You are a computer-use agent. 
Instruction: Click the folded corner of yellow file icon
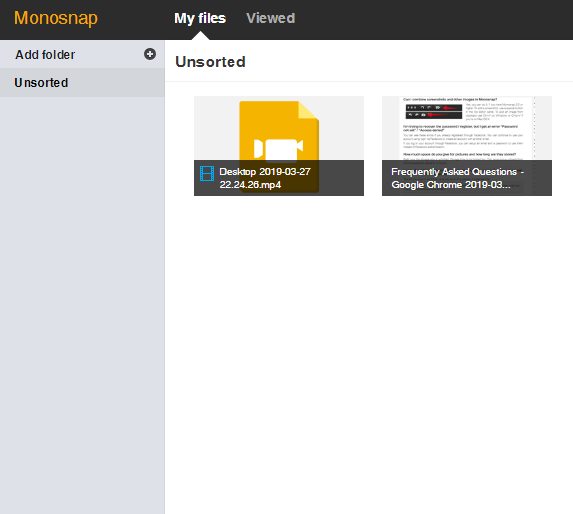click(308, 111)
